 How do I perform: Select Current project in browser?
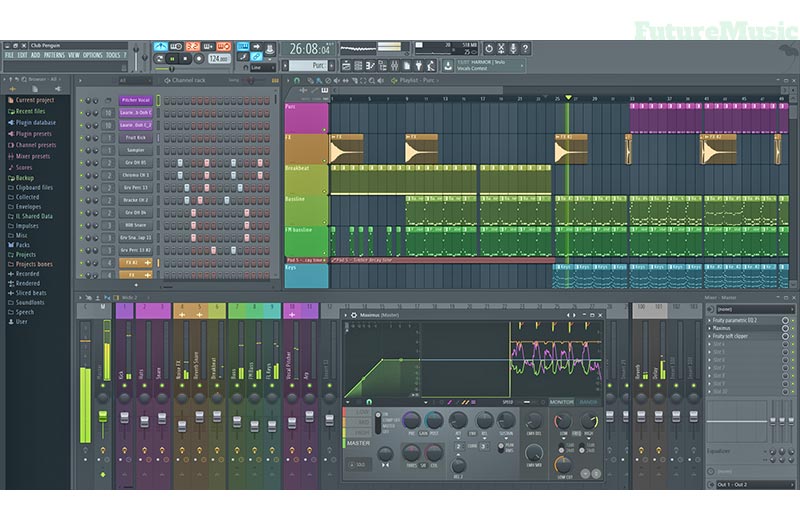click(x=35, y=100)
